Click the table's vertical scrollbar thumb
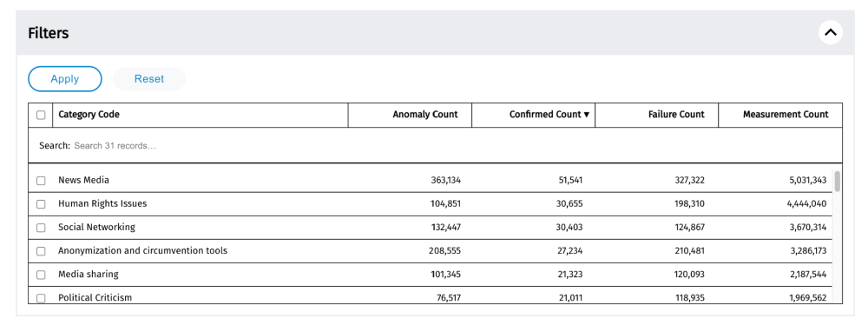This screenshot has height=325, width=868. (x=837, y=182)
